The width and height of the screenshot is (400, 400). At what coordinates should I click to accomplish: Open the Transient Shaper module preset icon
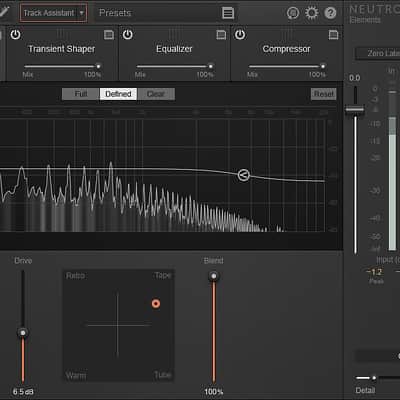109,35
